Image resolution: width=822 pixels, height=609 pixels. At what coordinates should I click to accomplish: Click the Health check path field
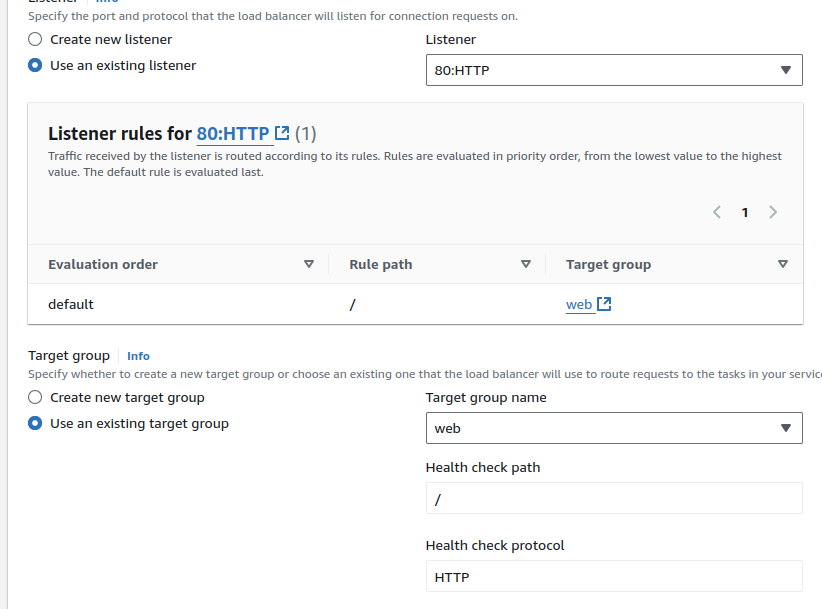[x=614, y=498]
